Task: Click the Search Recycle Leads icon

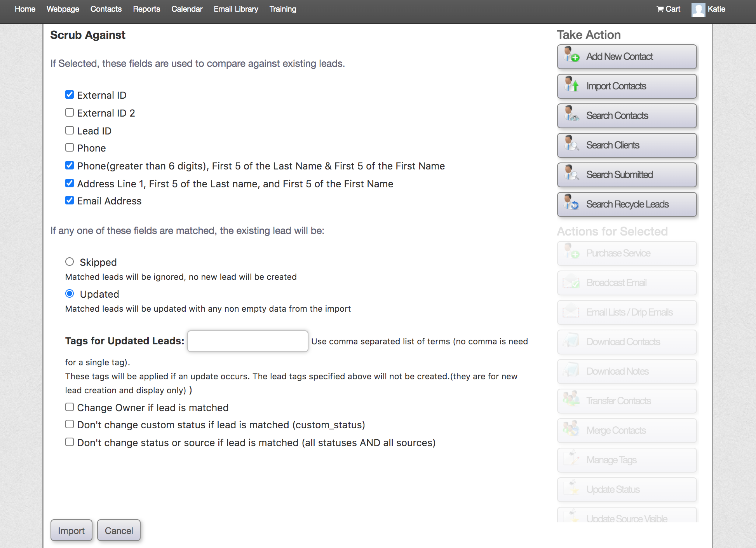Action: pos(571,203)
